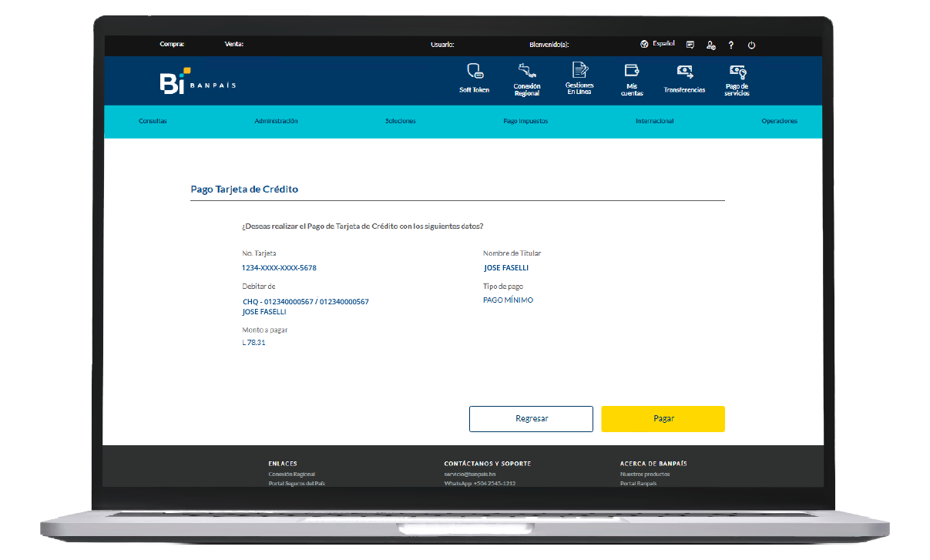The image size is (930, 560).
Task: Open the Consultas menu
Action: coord(153,121)
